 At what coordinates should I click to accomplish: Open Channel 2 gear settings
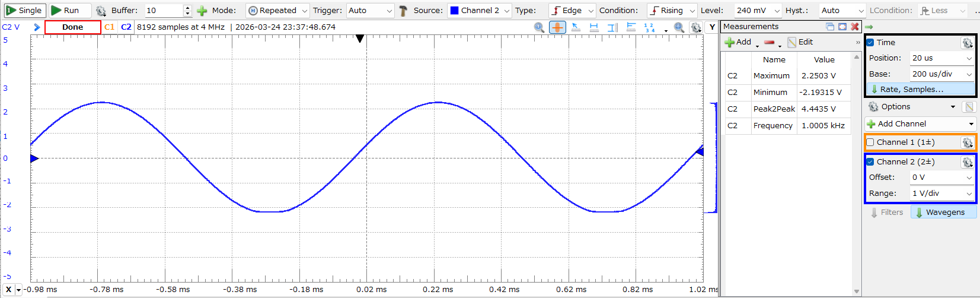(x=967, y=162)
